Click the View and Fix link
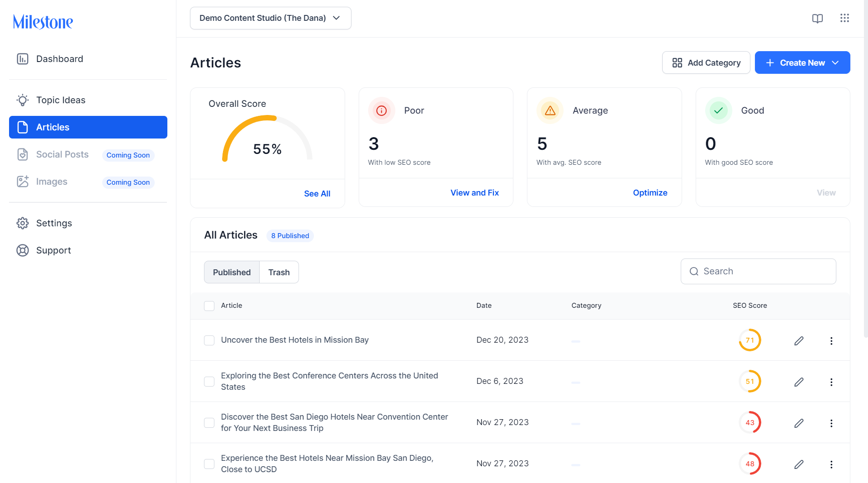 coord(474,193)
